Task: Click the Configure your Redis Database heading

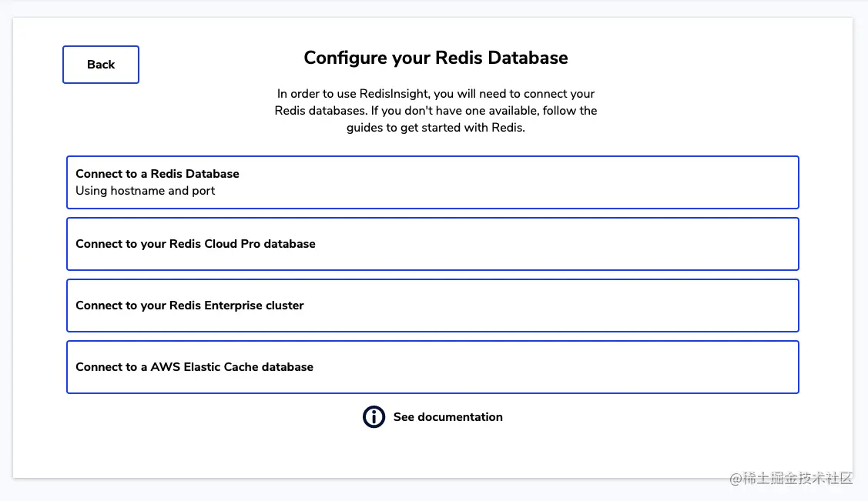Action: (x=436, y=58)
